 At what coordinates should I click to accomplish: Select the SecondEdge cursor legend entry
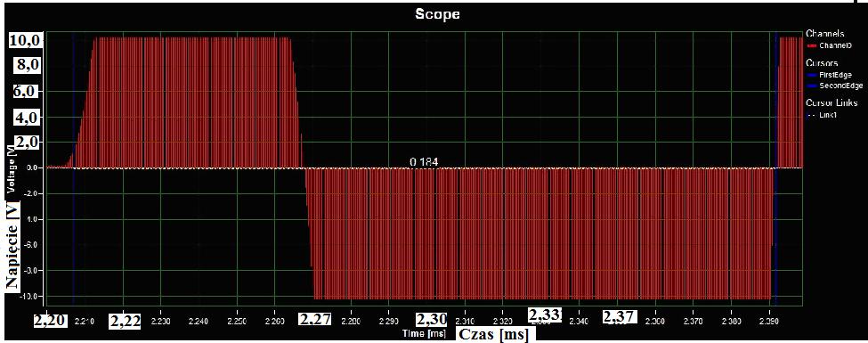835,86
